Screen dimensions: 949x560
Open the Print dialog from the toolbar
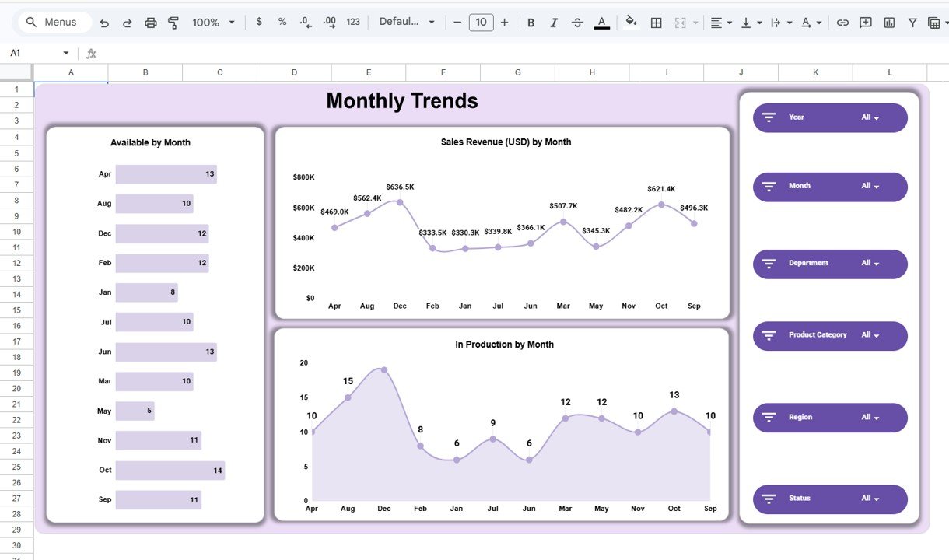[x=150, y=22]
